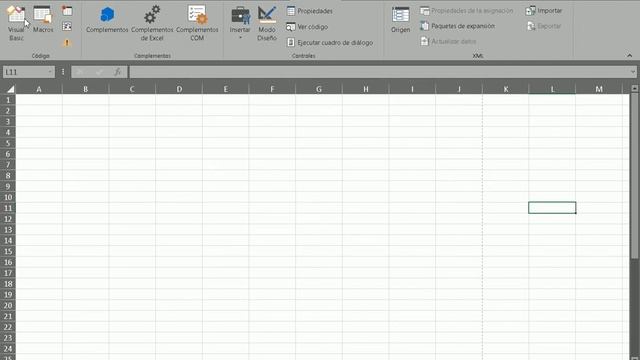Click Ejecutar cuadro de diálogo

pos(330,42)
